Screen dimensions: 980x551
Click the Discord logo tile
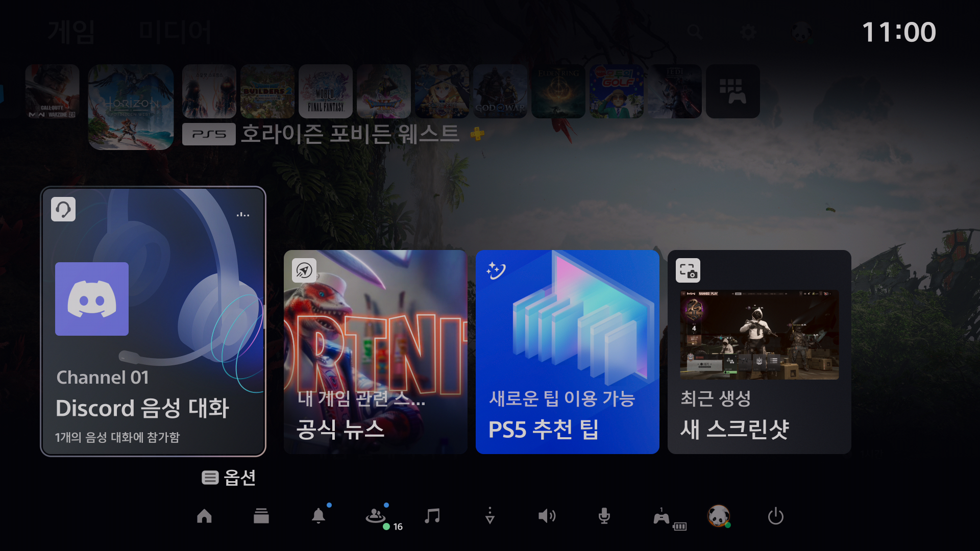coord(92,299)
